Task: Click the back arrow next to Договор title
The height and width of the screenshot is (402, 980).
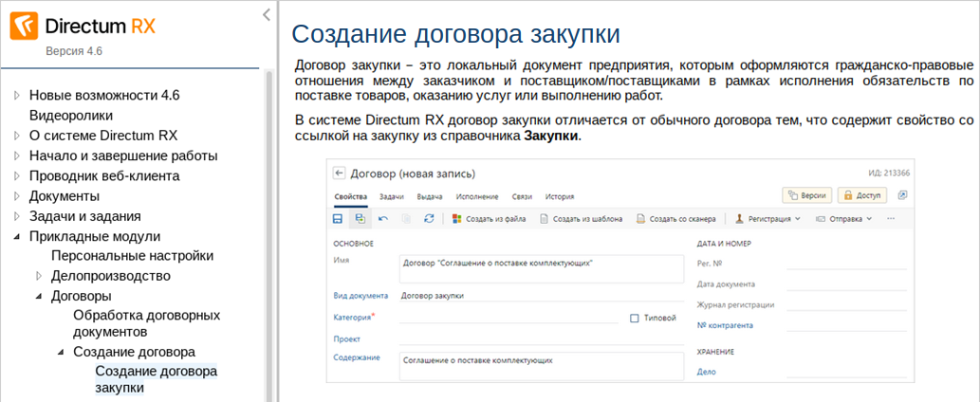Action: click(x=339, y=174)
